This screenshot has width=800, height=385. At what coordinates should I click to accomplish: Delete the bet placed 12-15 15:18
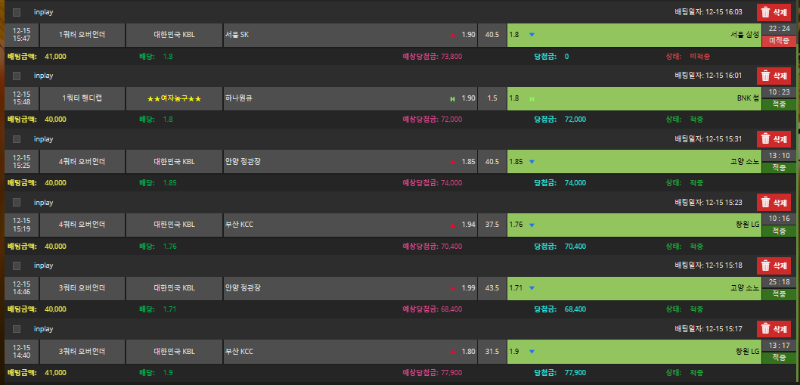pyautogui.click(x=773, y=266)
